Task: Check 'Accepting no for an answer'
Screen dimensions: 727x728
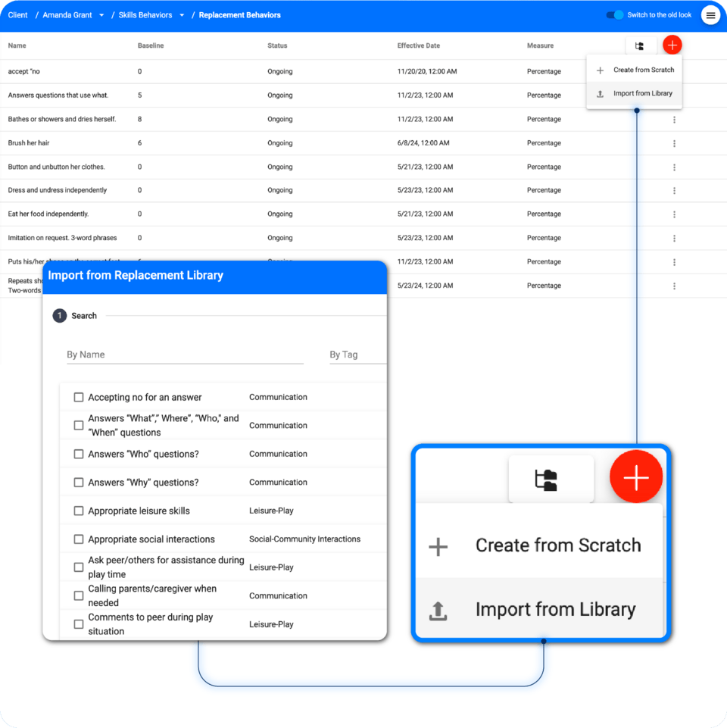Action: tap(79, 396)
